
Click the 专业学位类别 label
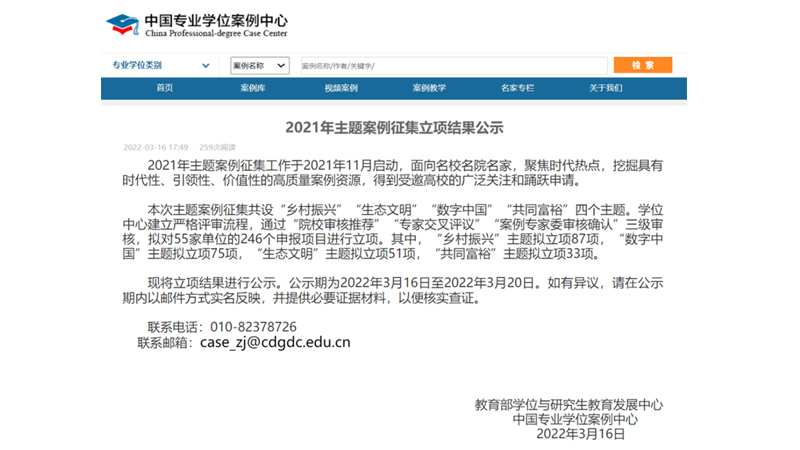(137, 65)
